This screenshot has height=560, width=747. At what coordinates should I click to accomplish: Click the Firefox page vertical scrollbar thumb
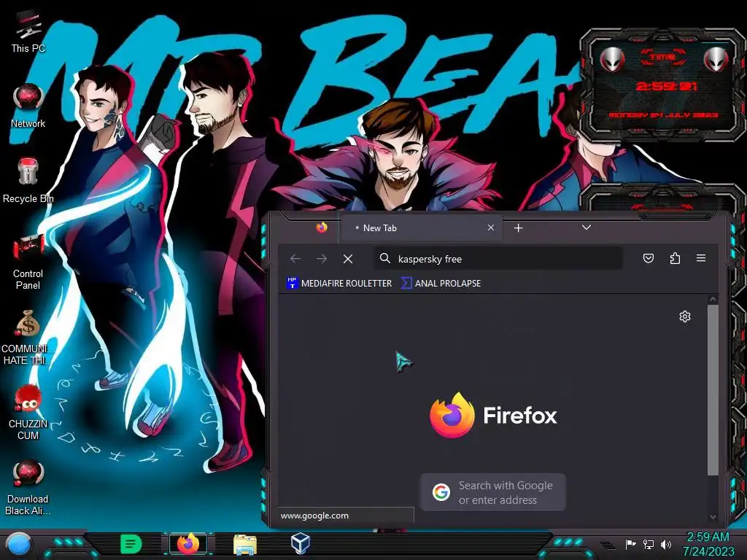pos(713,391)
